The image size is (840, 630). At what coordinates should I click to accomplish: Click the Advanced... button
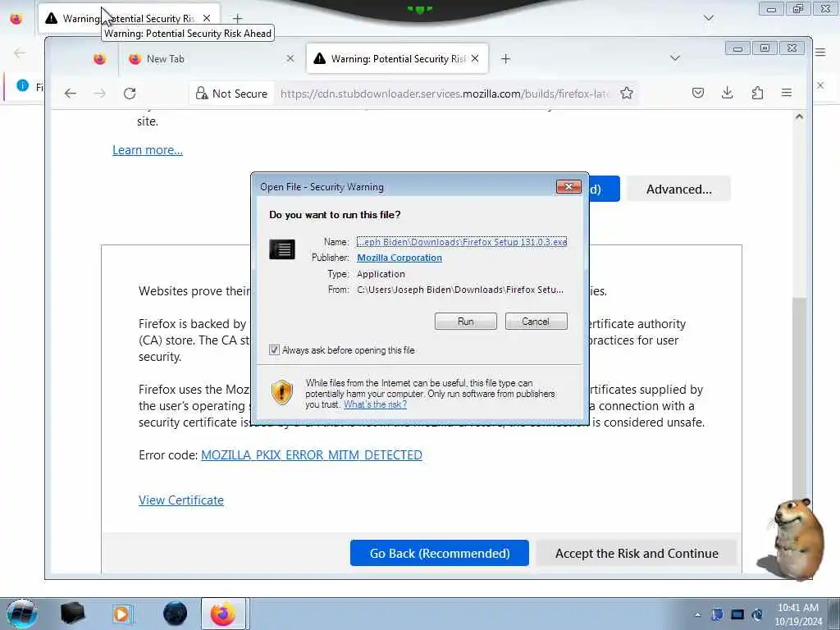pos(678,189)
